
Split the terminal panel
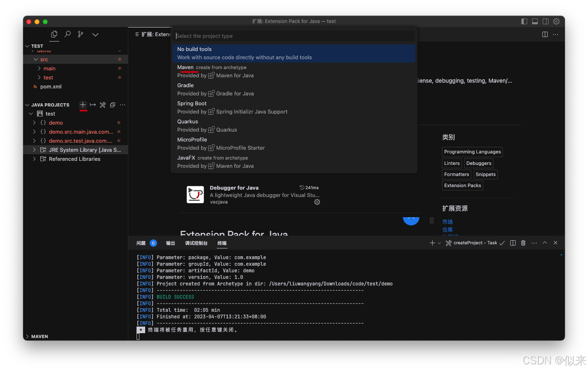pos(513,243)
